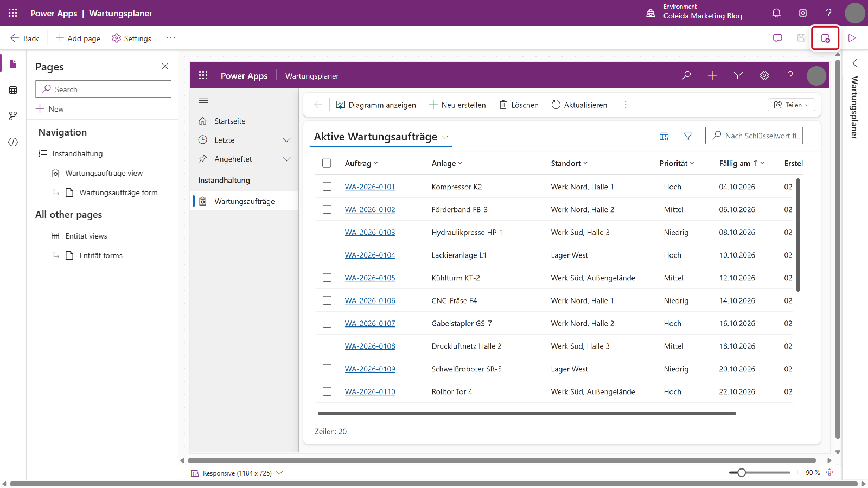The width and height of the screenshot is (868, 488).
Task: Select Wartungsaufträge view in Navigation tree
Action: pyautogui.click(x=104, y=173)
